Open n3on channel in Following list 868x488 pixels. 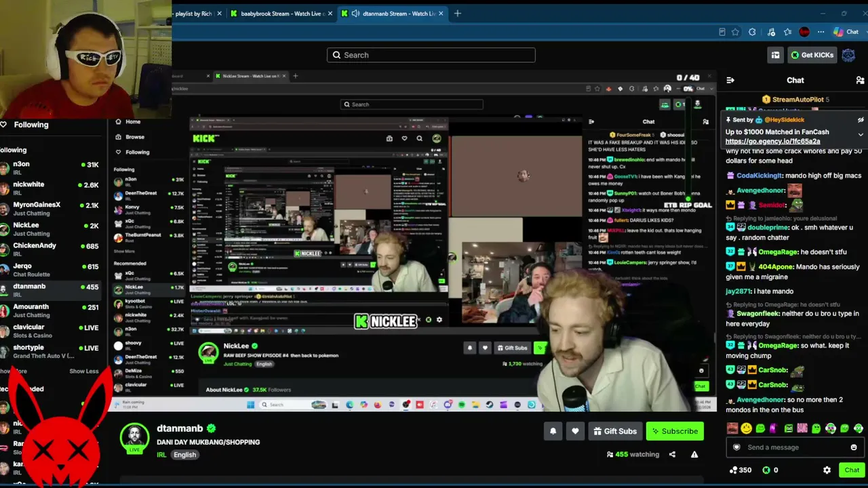pos(51,168)
